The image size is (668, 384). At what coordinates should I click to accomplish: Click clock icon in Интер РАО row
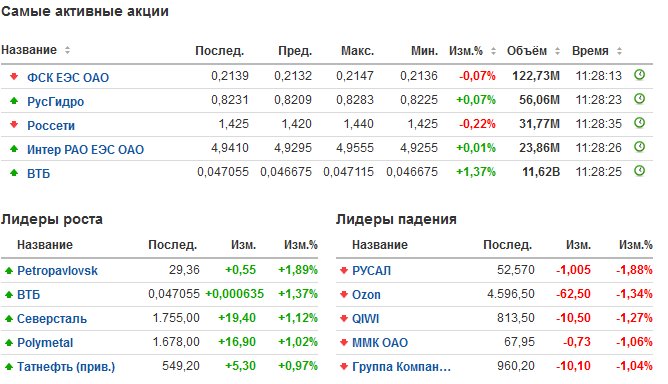(x=639, y=147)
